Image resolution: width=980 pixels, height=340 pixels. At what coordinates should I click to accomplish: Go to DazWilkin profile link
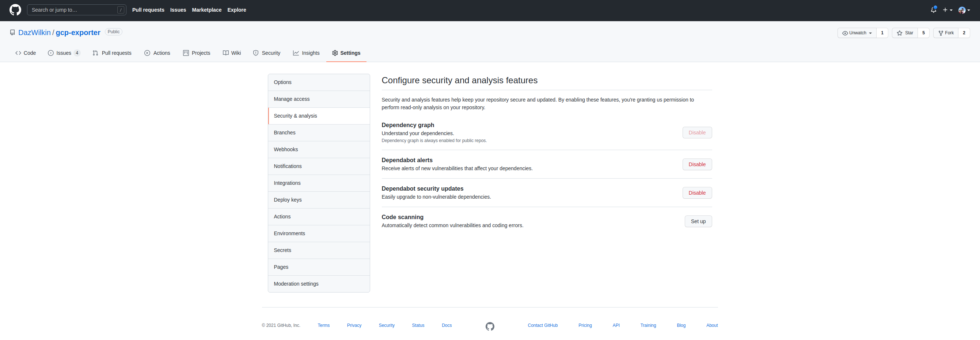click(34, 33)
